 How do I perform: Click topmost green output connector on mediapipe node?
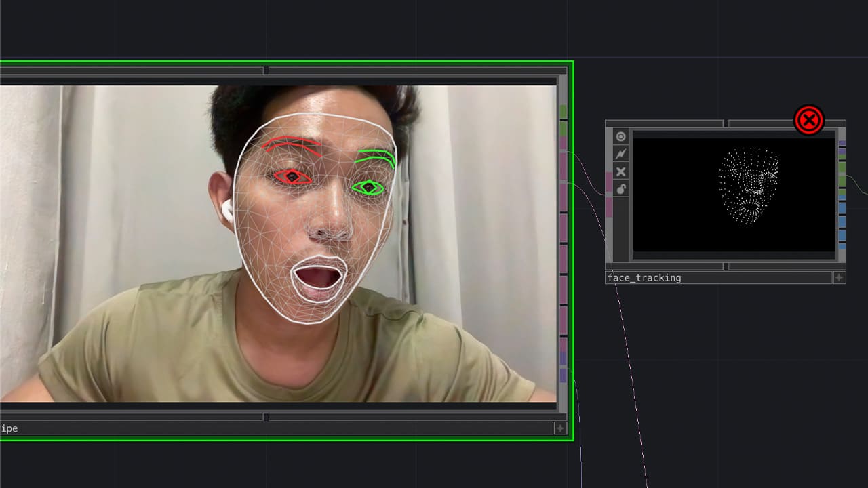563,112
